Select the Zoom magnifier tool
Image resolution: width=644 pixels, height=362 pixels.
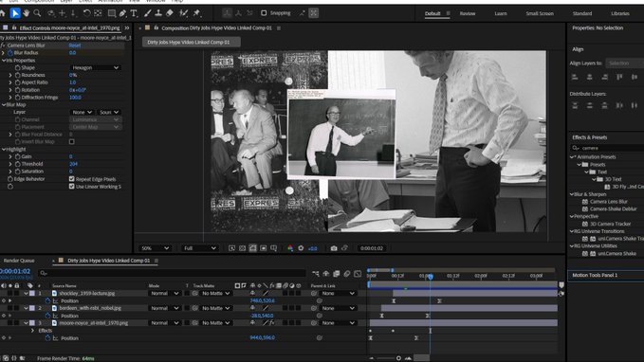tap(37, 13)
